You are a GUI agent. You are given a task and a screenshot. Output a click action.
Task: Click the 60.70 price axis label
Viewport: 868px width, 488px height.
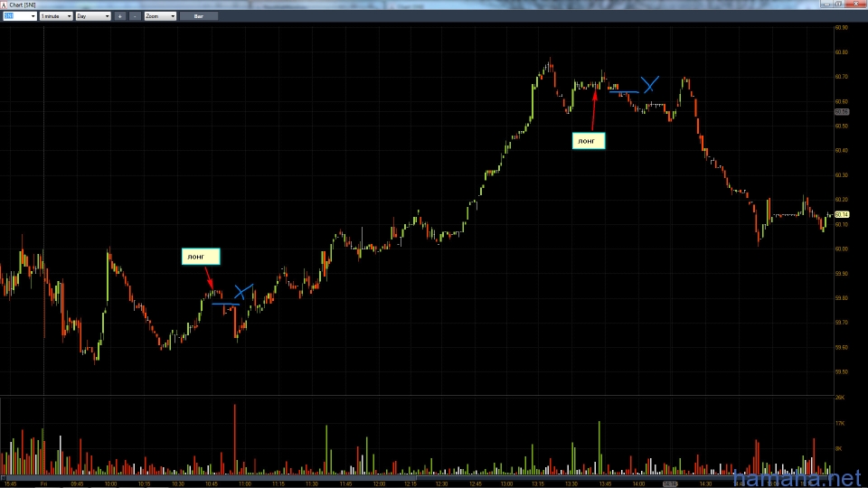tap(842, 77)
